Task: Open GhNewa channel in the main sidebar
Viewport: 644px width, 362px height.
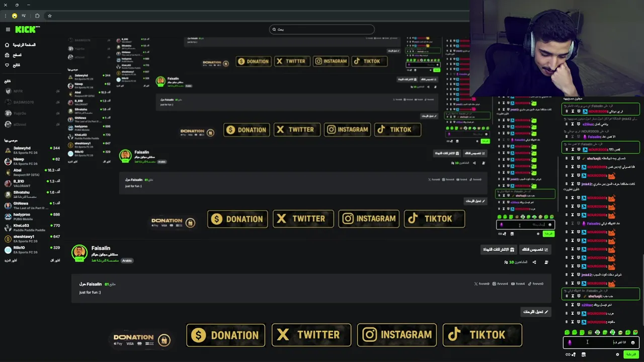Action: click(32, 205)
